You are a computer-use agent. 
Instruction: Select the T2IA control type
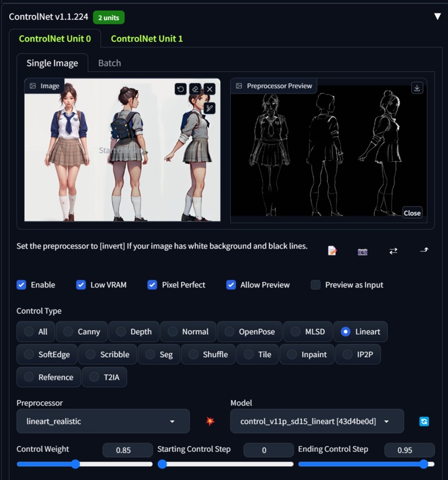pos(105,377)
